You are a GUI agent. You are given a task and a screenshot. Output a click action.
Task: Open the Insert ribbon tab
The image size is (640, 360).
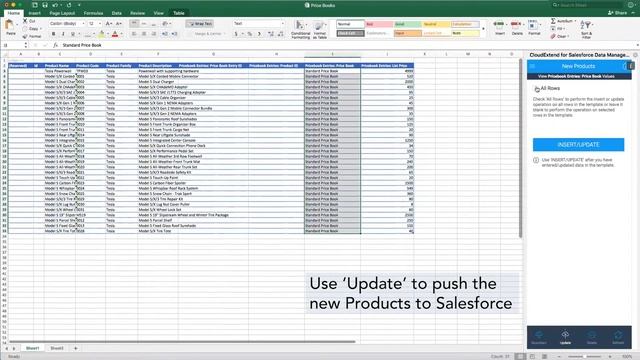[34, 13]
